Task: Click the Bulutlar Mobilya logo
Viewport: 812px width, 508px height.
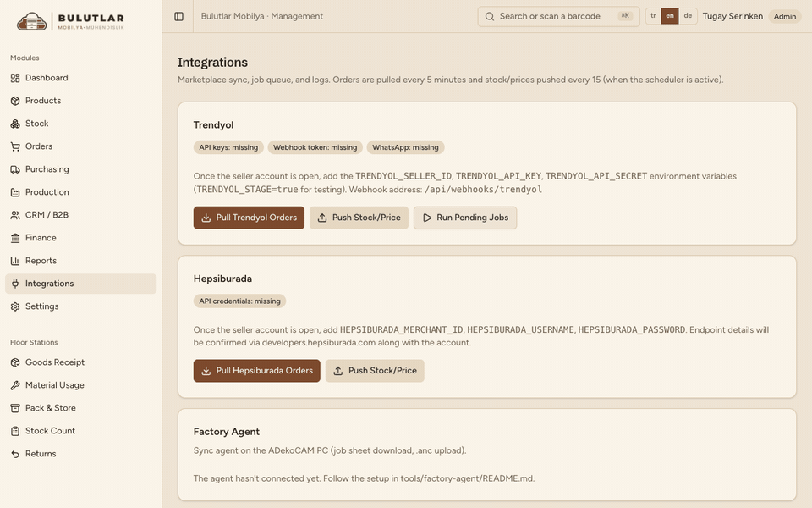Action: 70,21
